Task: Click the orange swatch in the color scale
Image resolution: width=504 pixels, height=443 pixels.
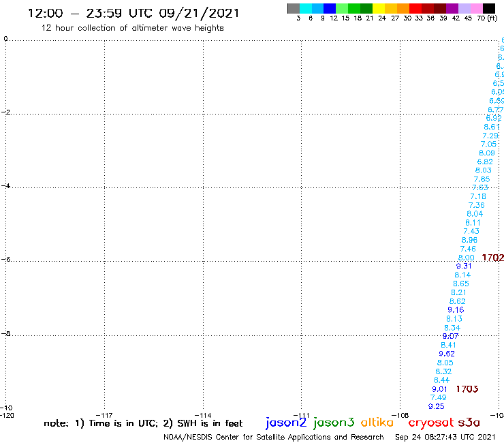Action: click(x=403, y=8)
